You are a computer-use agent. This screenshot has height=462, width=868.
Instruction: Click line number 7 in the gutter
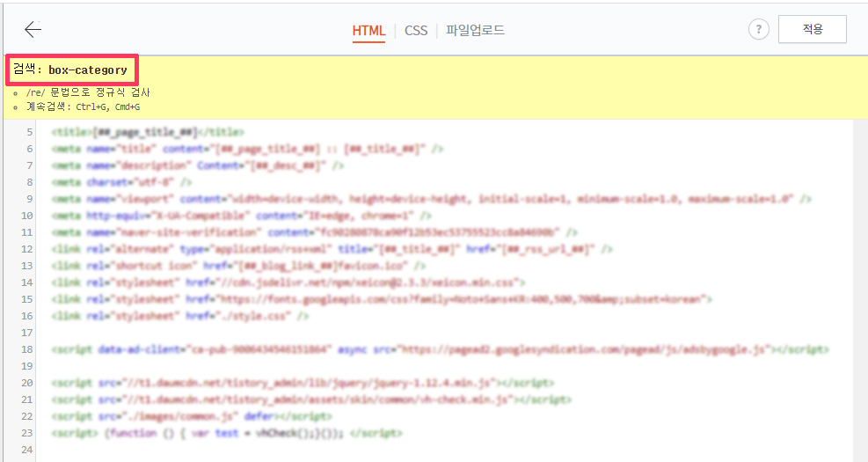click(30, 165)
